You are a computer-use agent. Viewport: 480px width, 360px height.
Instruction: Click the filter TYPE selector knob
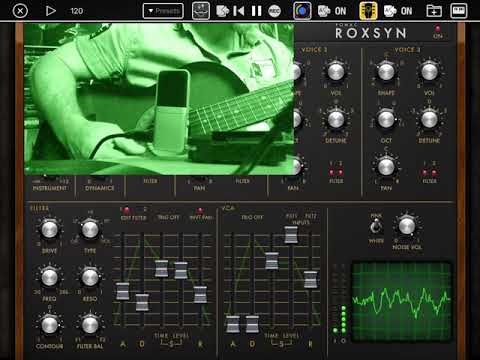90,230
